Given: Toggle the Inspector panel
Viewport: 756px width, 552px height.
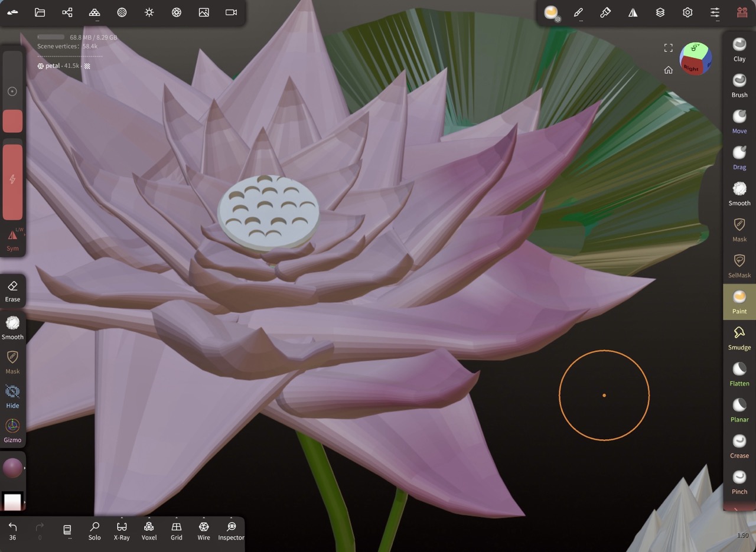Looking at the screenshot, I should click(x=231, y=531).
